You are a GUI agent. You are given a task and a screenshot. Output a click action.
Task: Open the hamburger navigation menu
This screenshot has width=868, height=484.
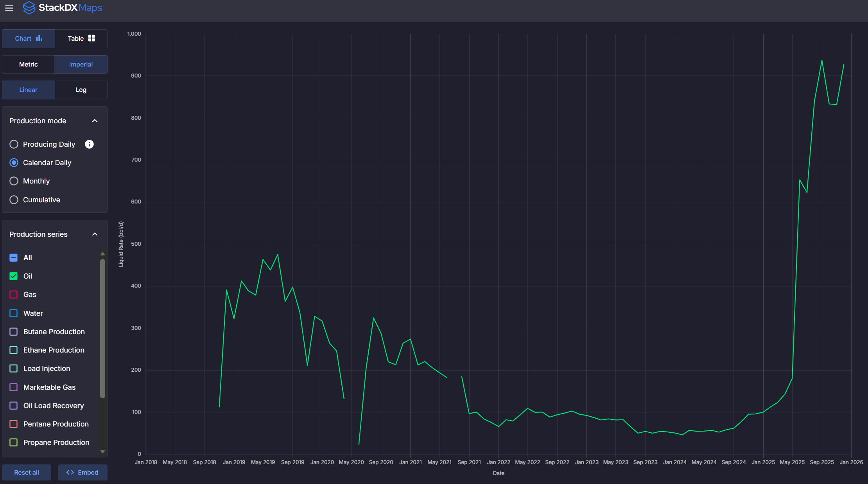click(9, 8)
